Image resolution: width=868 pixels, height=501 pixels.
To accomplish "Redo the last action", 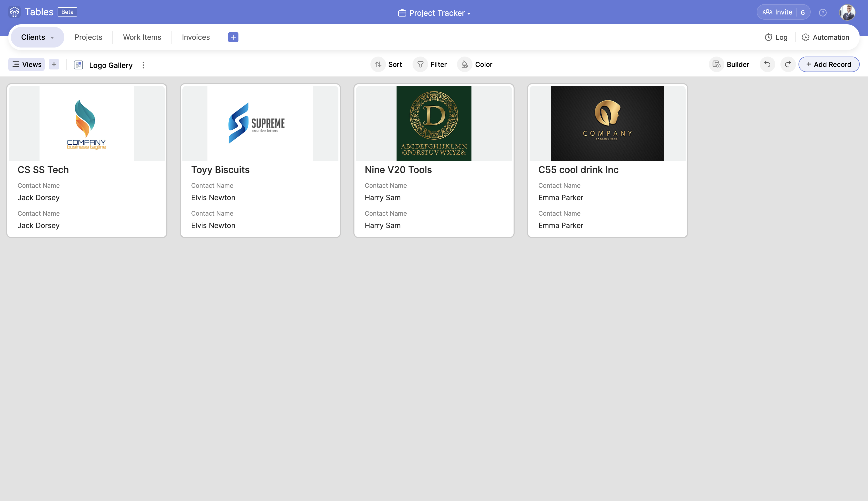I will (x=788, y=64).
